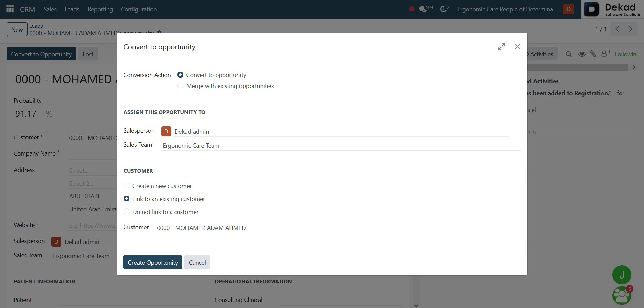Close the Convert to opportunity dialog
Screen dimensions: 644x308
pyautogui.click(x=518, y=47)
